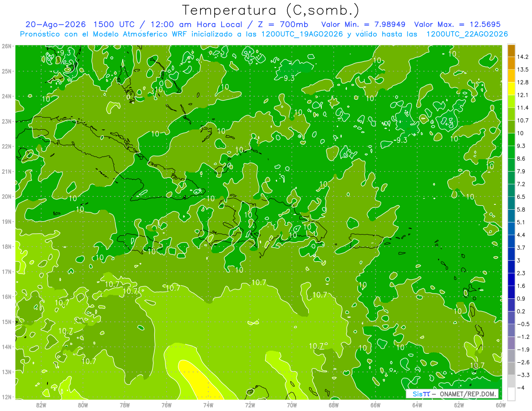
Task: Click the 0.9 value on the color legend
Action: [x=521, y=298]
